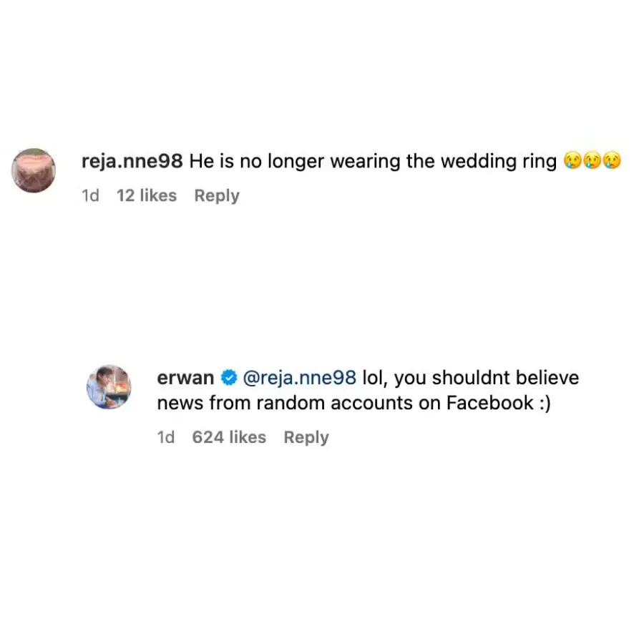Viewport: 644px width, 644px height.
Task: Click the first crying emoji
Action: (572, 161)
